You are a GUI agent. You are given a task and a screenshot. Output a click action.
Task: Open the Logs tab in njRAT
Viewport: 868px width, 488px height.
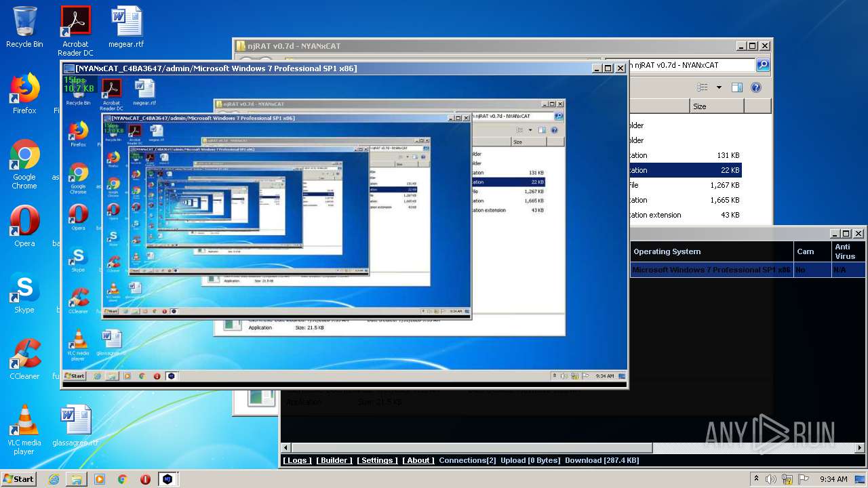pos(297,460)
